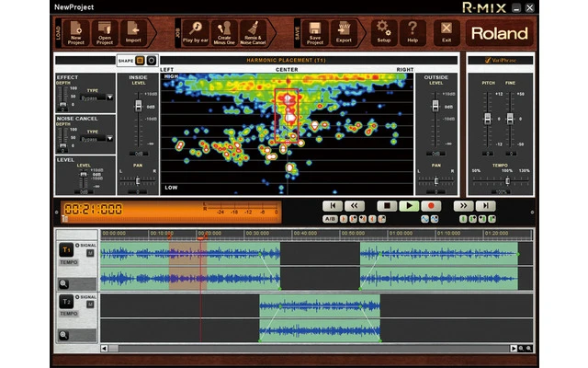Choose the Remix & Noise Cancel job
The width and height of the screenshot is (588, 368).
coord(253,33)
